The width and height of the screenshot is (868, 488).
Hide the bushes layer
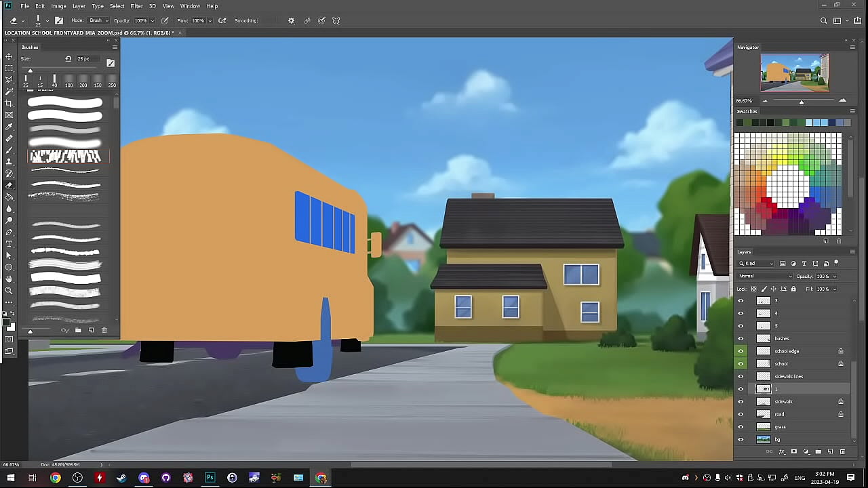[x=741, y=338]
